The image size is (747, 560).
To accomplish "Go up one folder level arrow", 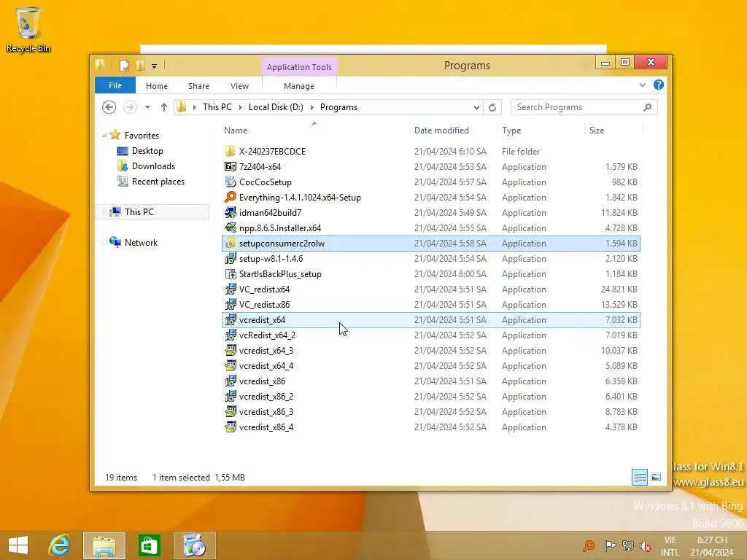I will pos(164,107).
